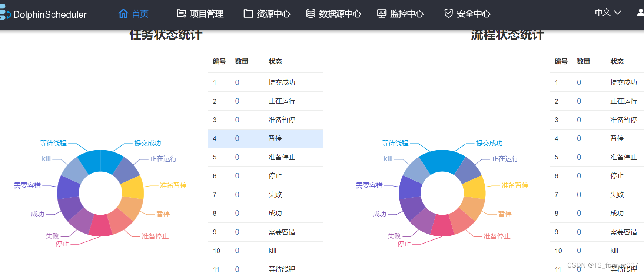
Task: Click 需要容错 slice in task donut chart
Action: (x=69, y=187)
